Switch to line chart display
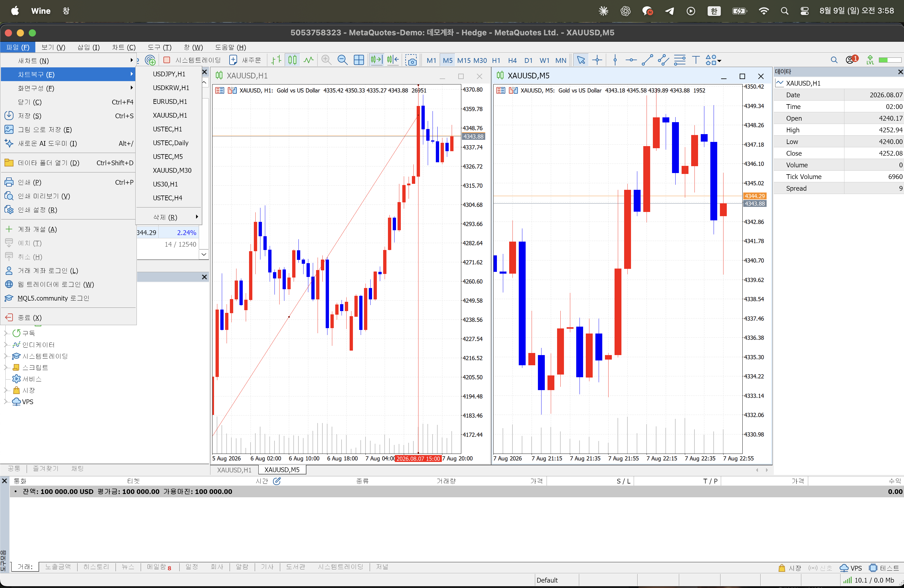Viewport: 904px width, 588px height. [308, 60]
